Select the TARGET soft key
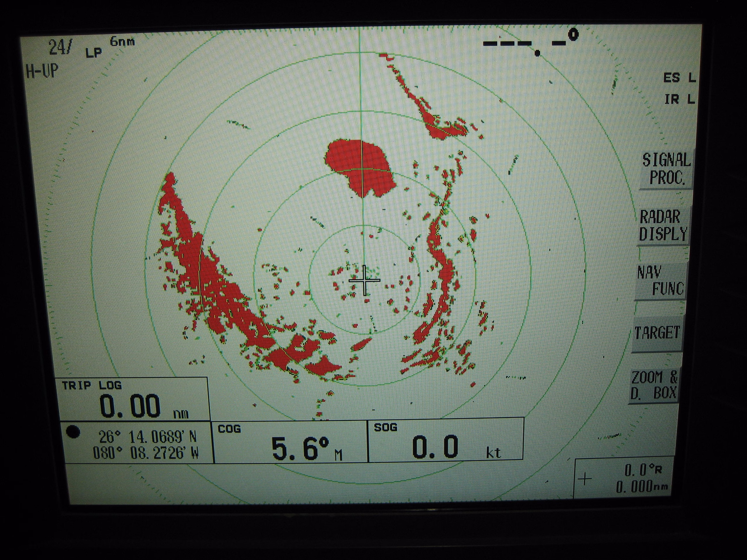Image resolution: width=747 pixels, height=560 pixels. [657, 333]
